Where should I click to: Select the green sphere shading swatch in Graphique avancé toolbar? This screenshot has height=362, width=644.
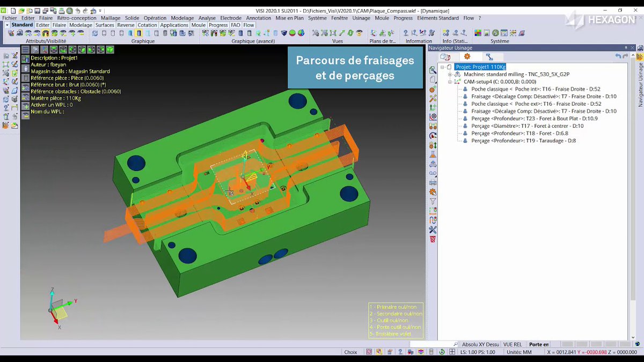point(292,33)
